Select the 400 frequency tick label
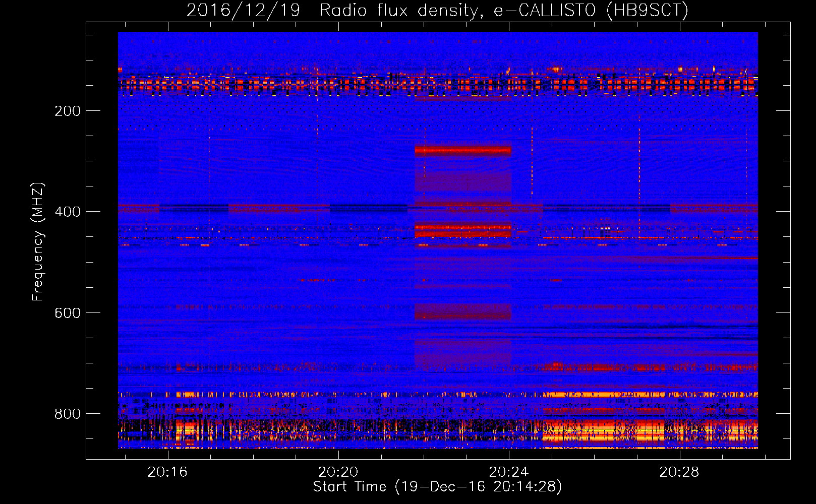The width and height of the screenshot is (816, 504). coord(68,212)
